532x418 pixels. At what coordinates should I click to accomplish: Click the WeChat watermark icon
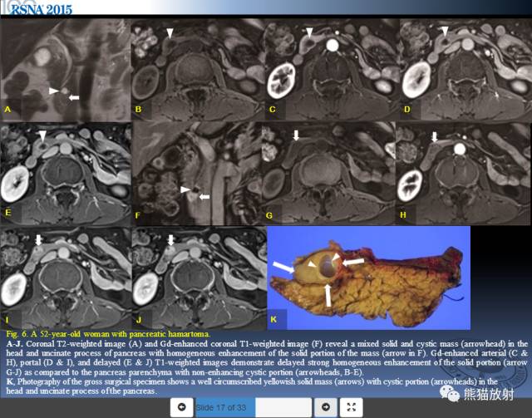click(449, 394)
